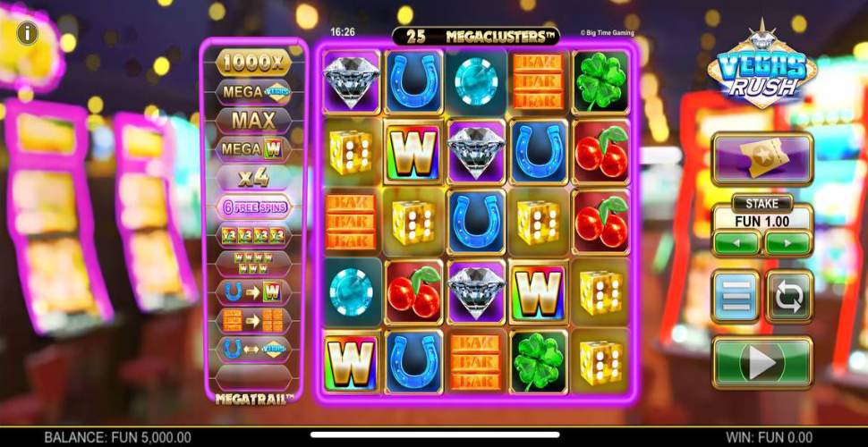Click the Vegas Rush logo
This screenshot has height=447, width=868.
click(762, 65)
